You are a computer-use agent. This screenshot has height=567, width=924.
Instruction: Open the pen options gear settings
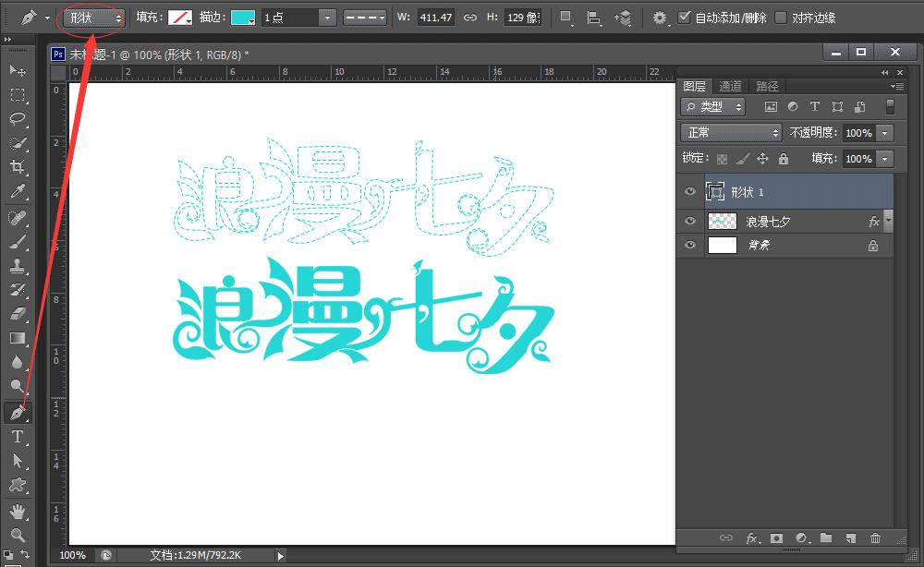pos(660,17)
